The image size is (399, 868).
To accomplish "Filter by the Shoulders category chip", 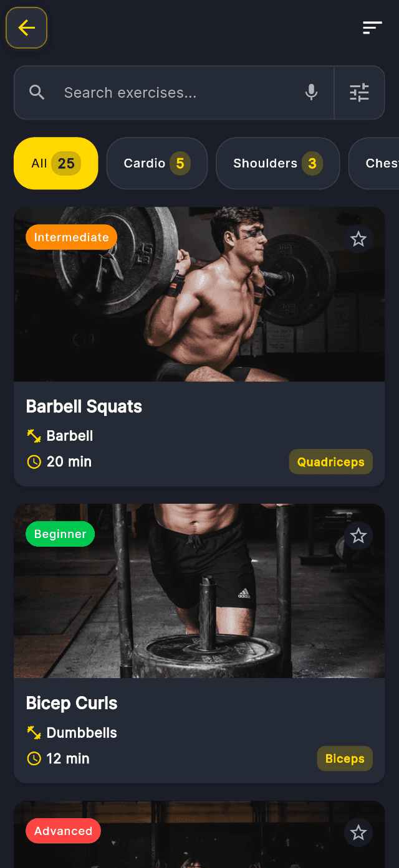I will point(278,163).
